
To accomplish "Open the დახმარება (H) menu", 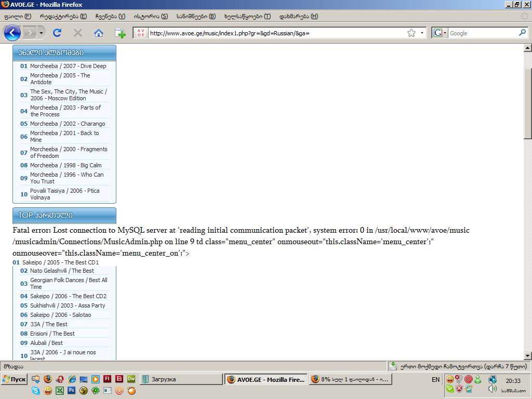I will (299, 16).
